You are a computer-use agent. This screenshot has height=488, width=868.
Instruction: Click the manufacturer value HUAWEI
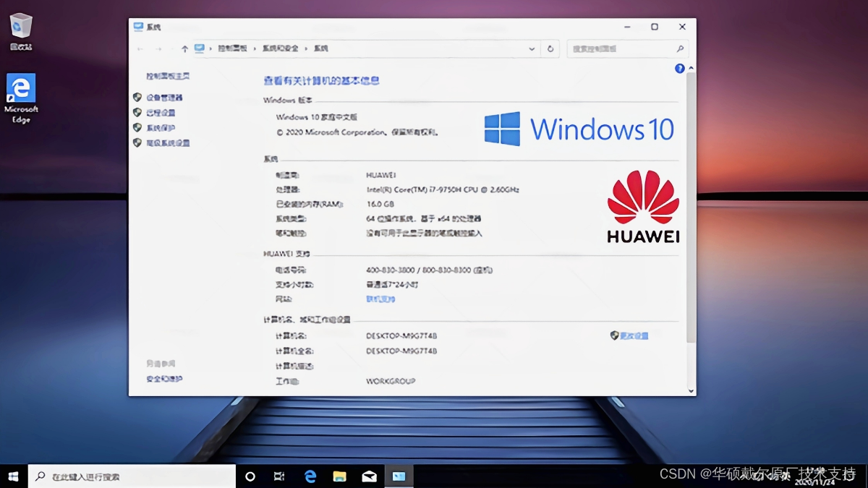pyautogui.click(x=381, y=175)
